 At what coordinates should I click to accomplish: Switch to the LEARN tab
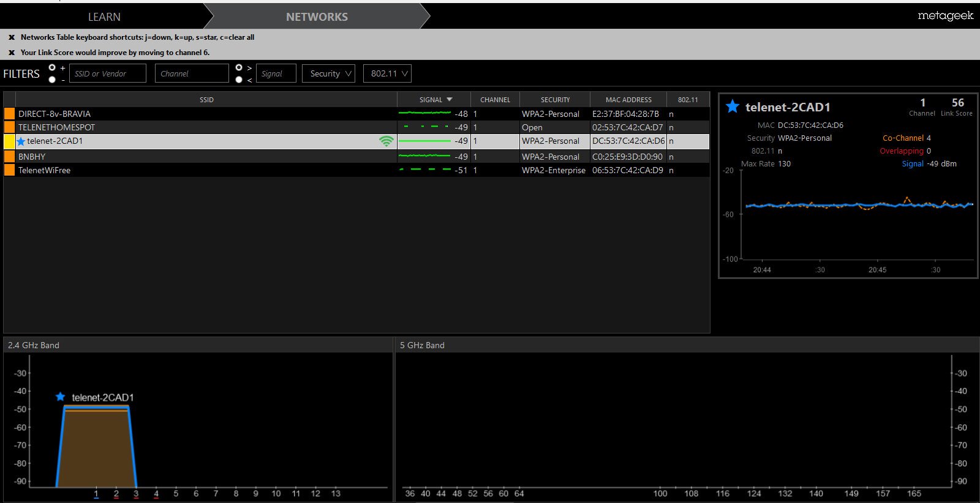coord(104,17)
